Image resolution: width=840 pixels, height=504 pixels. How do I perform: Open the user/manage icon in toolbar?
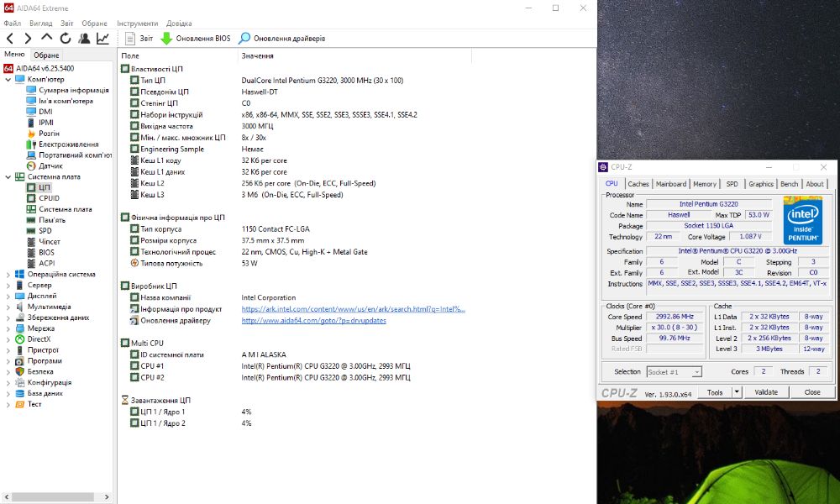(84, 38)
